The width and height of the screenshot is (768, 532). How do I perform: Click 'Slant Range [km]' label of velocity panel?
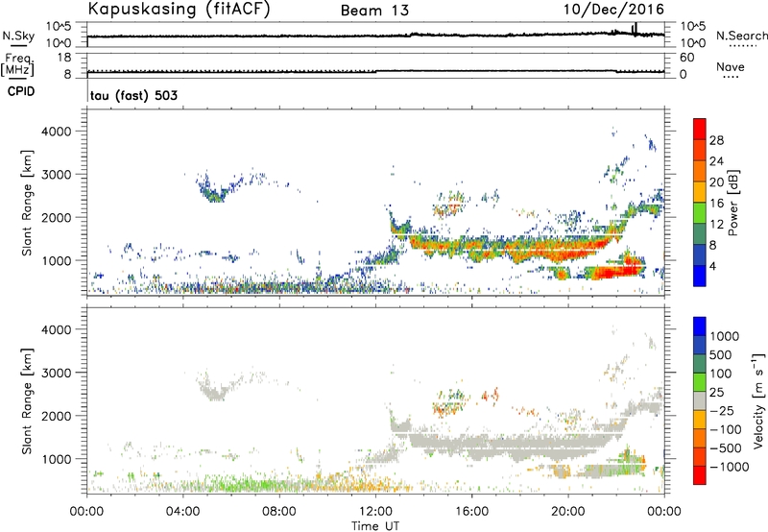coord(27,401)
